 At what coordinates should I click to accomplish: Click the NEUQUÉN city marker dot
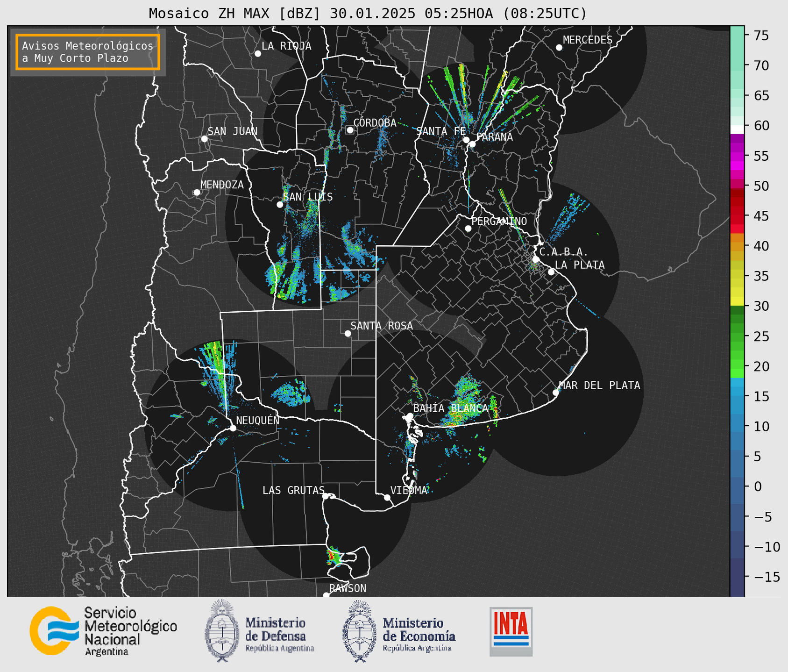(x=233, y=428)
